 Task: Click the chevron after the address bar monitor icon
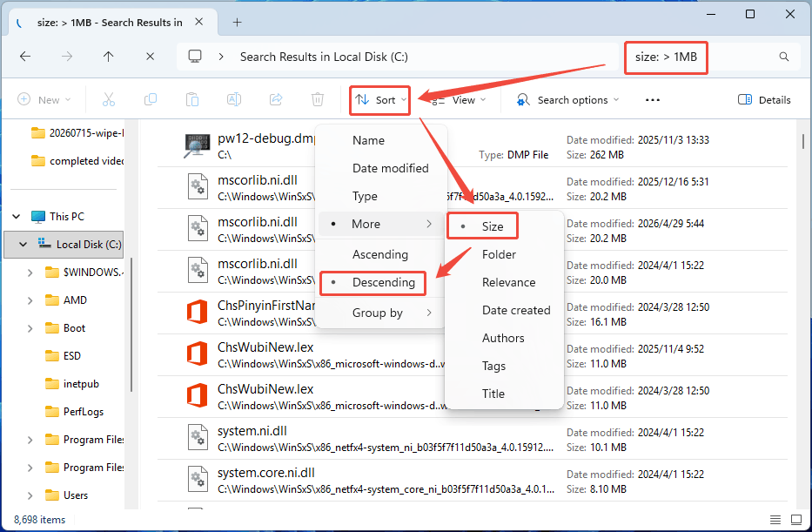pyautogui.click(x=221, y=57)
